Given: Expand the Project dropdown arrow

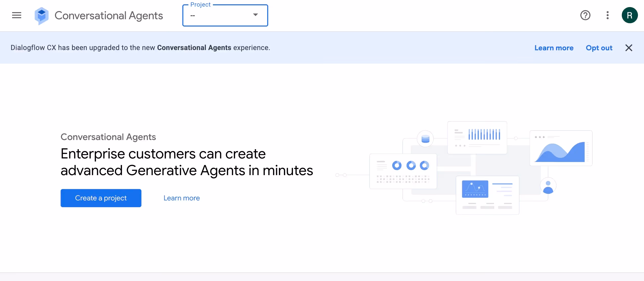Looking at the screenshot, I should (x=255, y=15).
